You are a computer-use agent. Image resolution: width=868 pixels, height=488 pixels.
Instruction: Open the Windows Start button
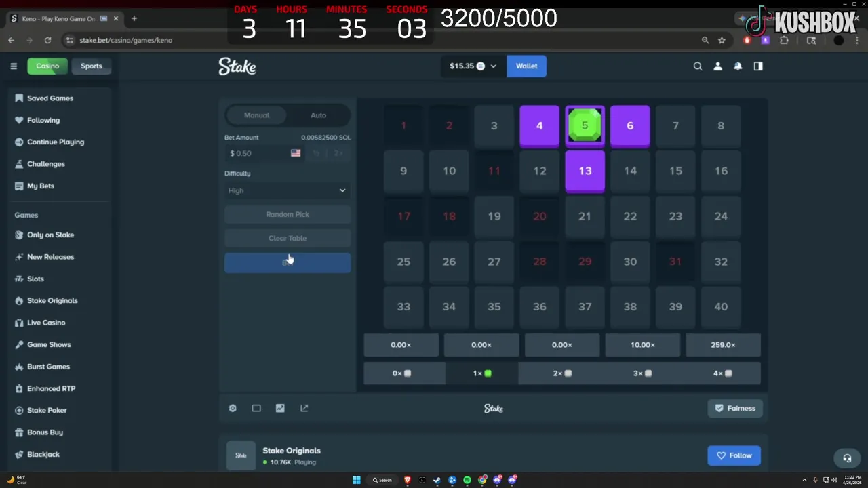click(x=356, y=480)
